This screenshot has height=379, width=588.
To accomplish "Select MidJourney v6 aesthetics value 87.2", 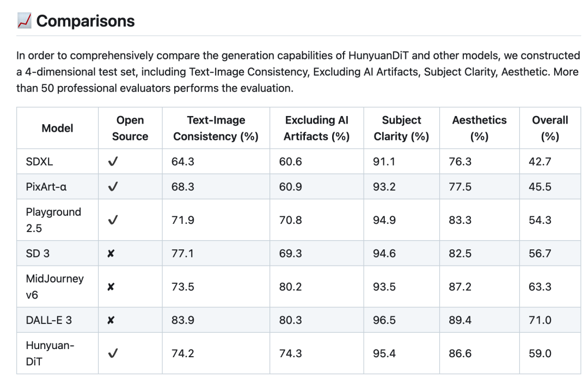I will tap(460, 287).
